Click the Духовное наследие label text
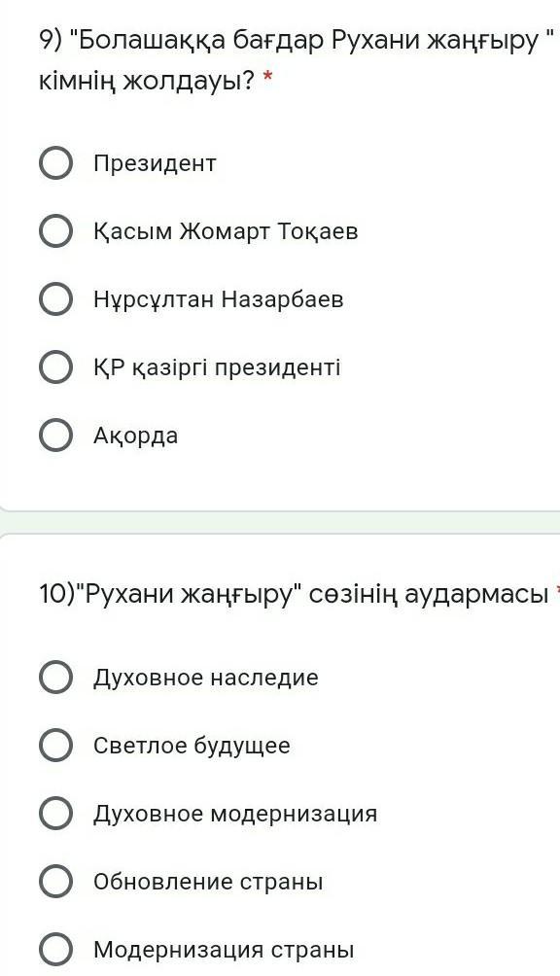The width and height of the screenshot is (560, 976). [x=206, y=678]
